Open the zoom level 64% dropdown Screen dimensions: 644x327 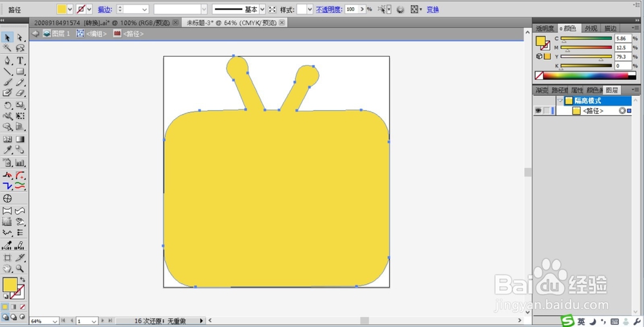[55, 321]
